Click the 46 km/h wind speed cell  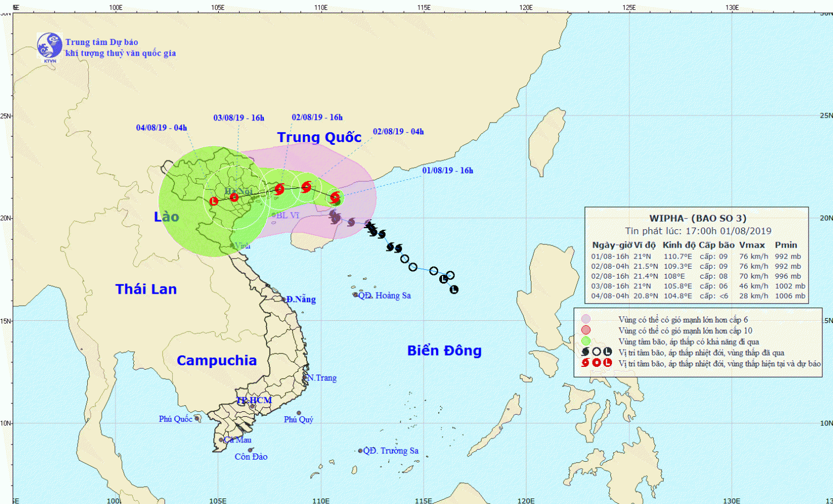tap(754, 286)
